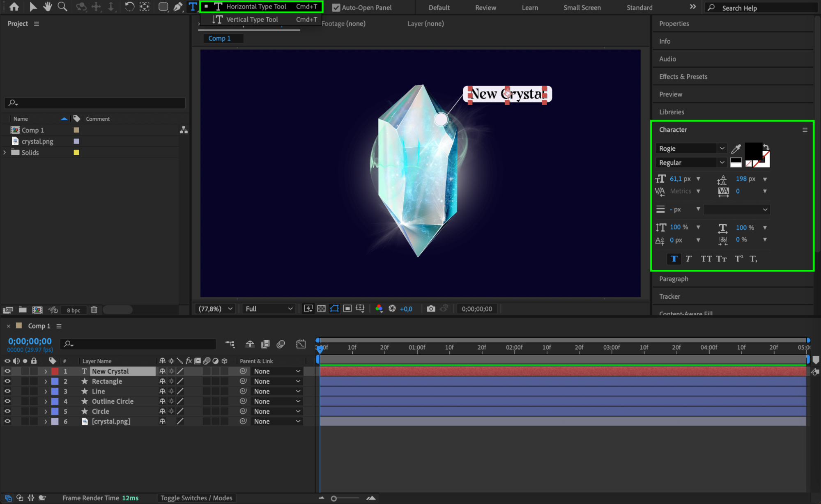Select the Type tool in toolbar
The height and width of the screenshot is (504, 821).
coord(192,7)
